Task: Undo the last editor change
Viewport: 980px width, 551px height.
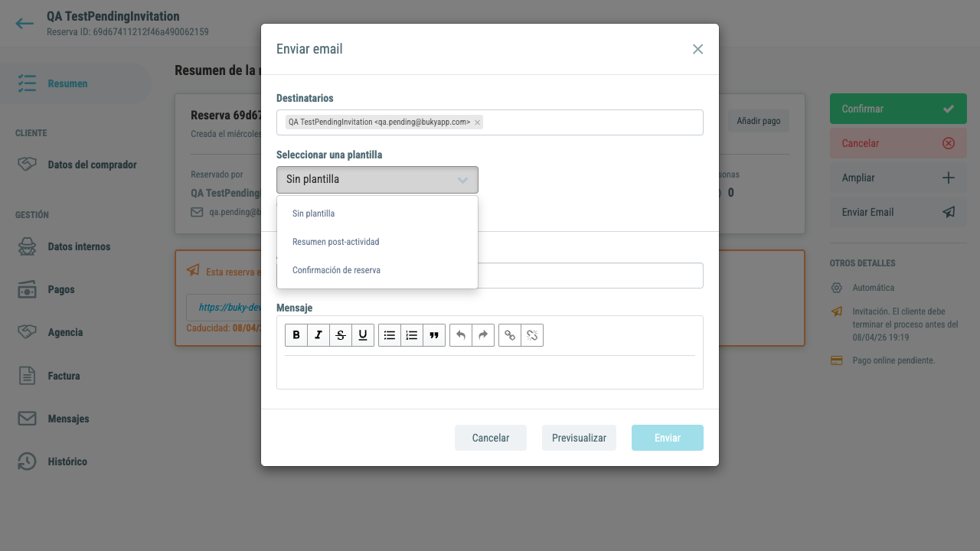Action: coord(461,335)
